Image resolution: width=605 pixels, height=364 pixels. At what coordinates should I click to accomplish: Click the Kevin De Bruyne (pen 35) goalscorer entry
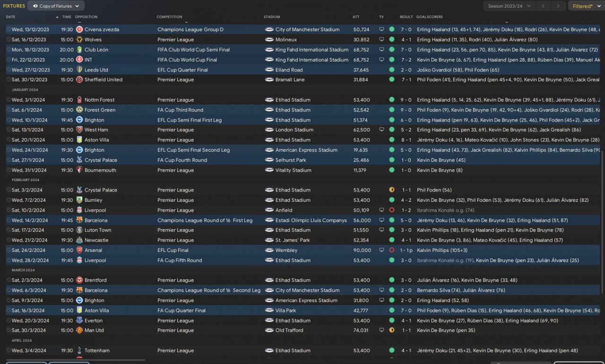(x=446, y=330)
